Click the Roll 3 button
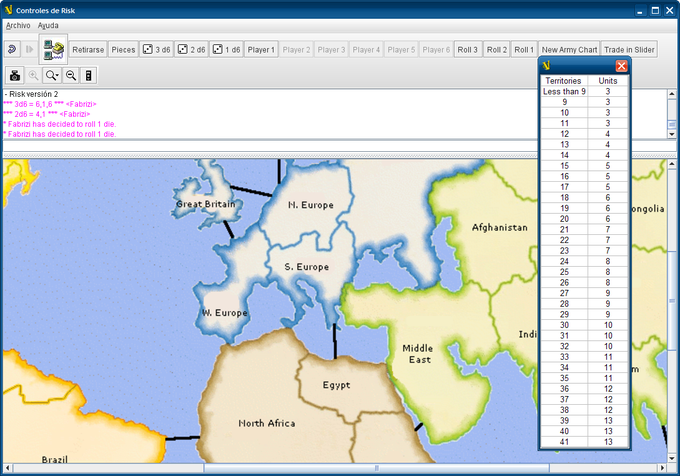Image resolution: width=680 pixels, height=476 pixels. pyautogui.click(x=468, y=49)
